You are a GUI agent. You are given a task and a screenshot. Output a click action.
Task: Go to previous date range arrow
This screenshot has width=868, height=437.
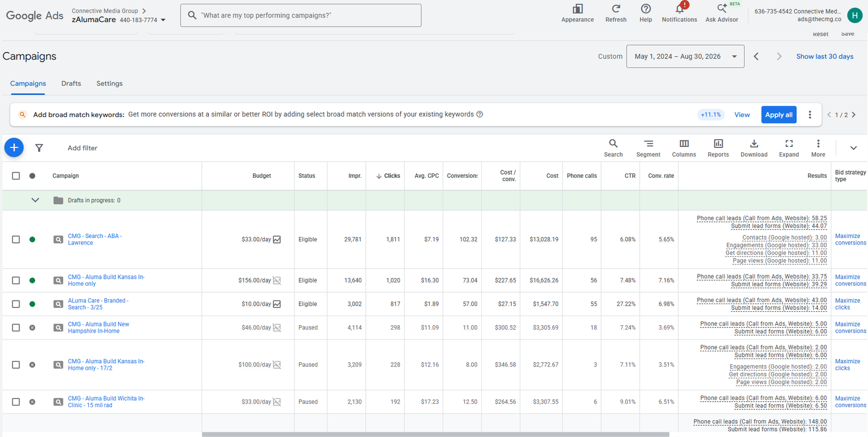756,56
